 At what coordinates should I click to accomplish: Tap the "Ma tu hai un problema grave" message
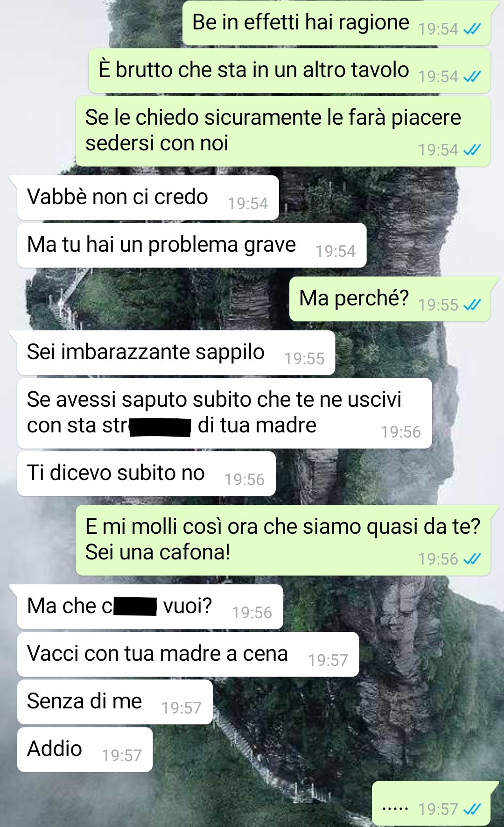(192, 245)
